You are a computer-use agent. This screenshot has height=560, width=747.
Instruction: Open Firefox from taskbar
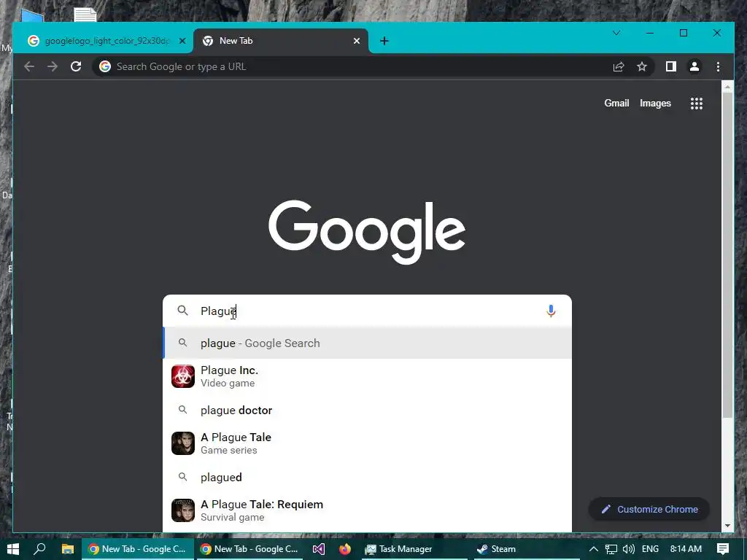[345, 549]
